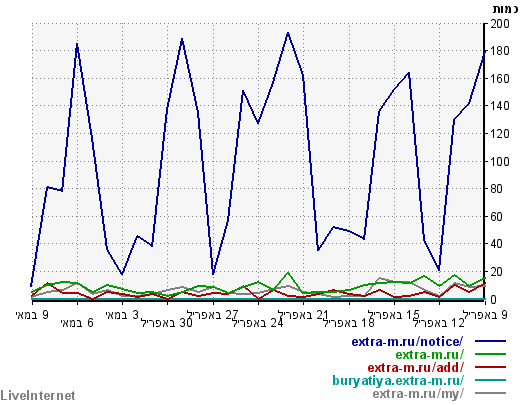Click the כמות axis title

click(x=506, y=9)
